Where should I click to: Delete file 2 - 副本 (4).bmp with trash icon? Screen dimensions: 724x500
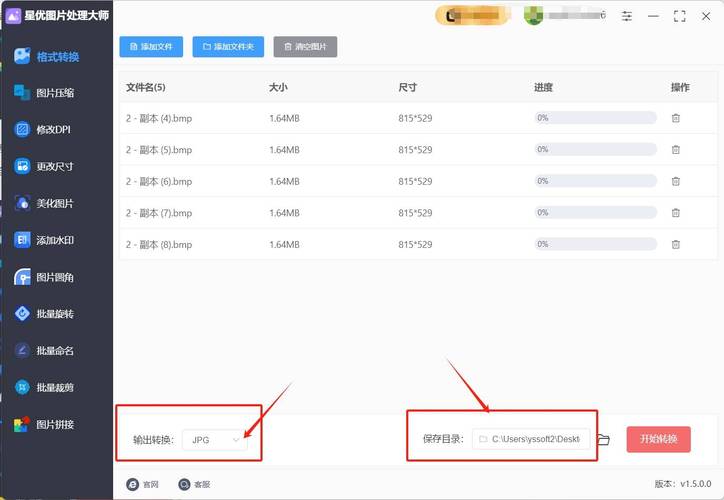click(x=676, y=118)
